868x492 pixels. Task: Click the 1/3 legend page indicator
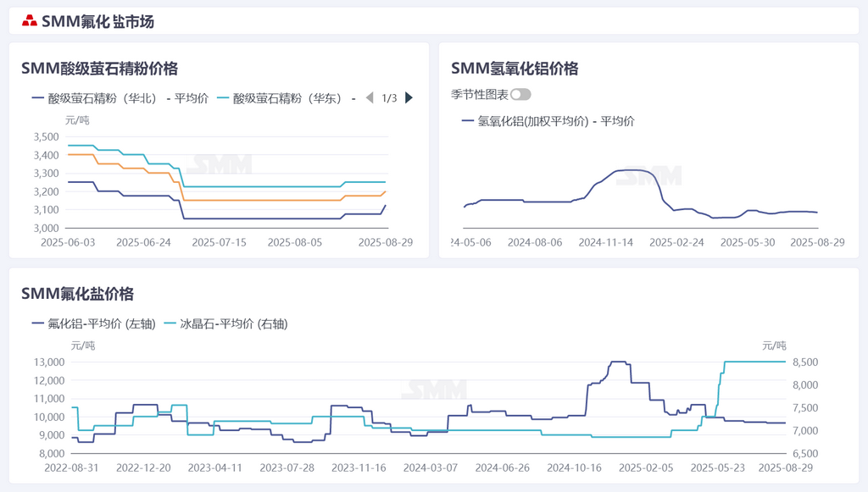(389, 98)
